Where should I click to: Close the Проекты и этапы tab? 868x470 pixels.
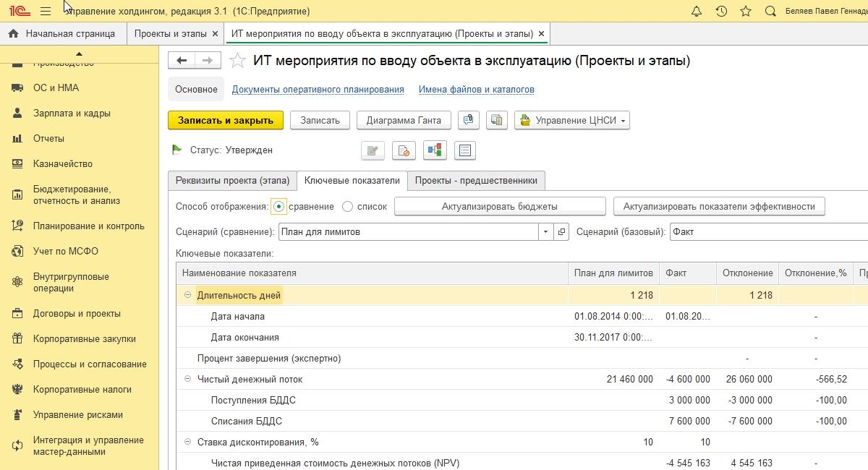coord(215,33)
